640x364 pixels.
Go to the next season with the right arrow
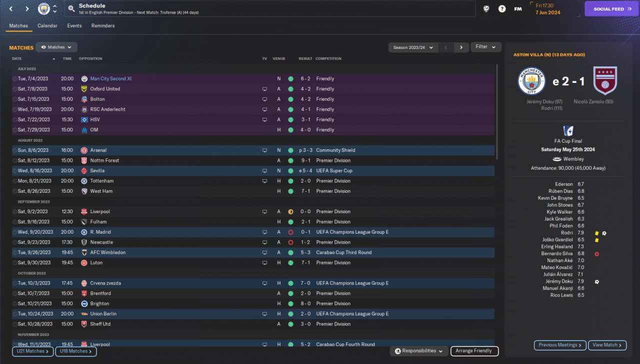[x=461, y=47]
